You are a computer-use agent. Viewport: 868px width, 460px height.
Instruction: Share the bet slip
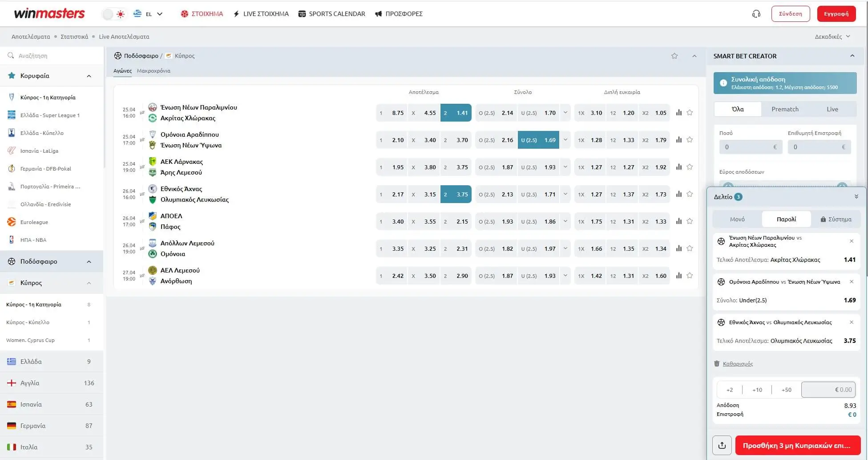click(x=722, y=445)
